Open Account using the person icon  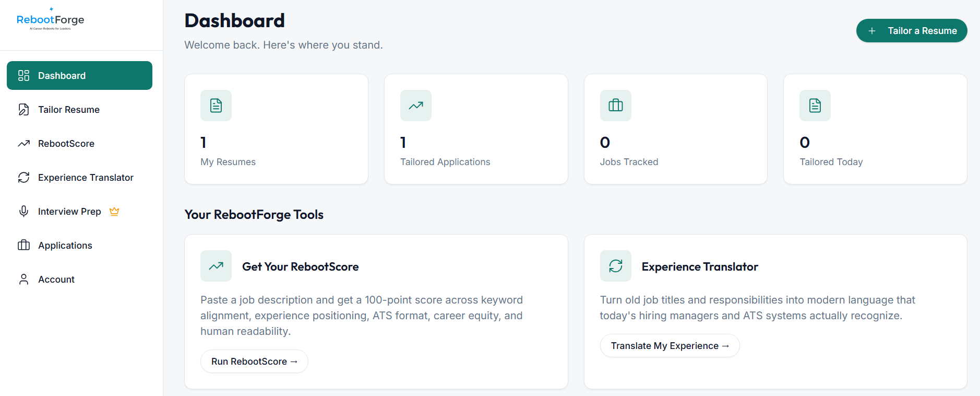coord(23,279)
